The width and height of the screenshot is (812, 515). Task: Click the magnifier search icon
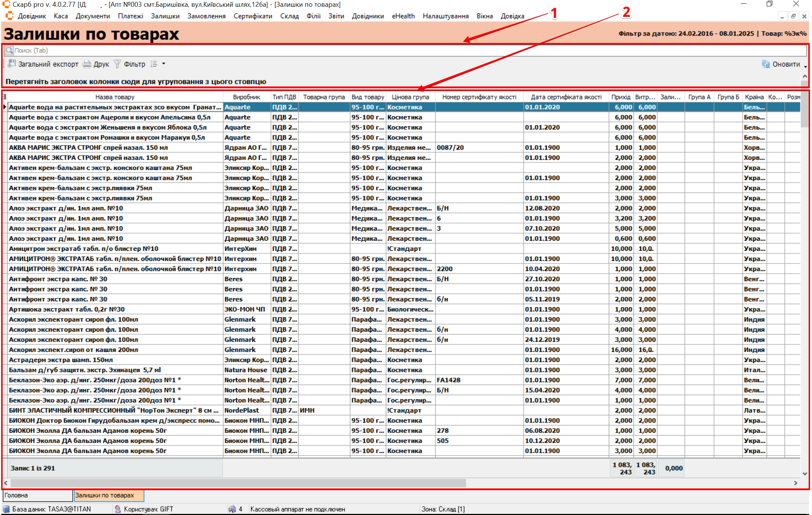[x=9, y=50]
